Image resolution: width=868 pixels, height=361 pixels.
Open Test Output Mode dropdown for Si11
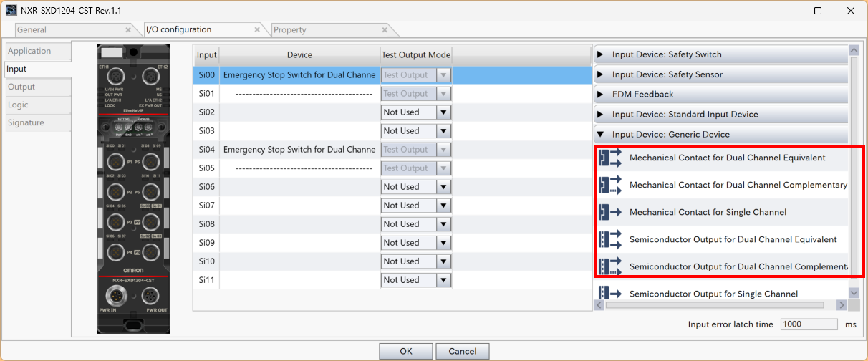click(443, 280)
